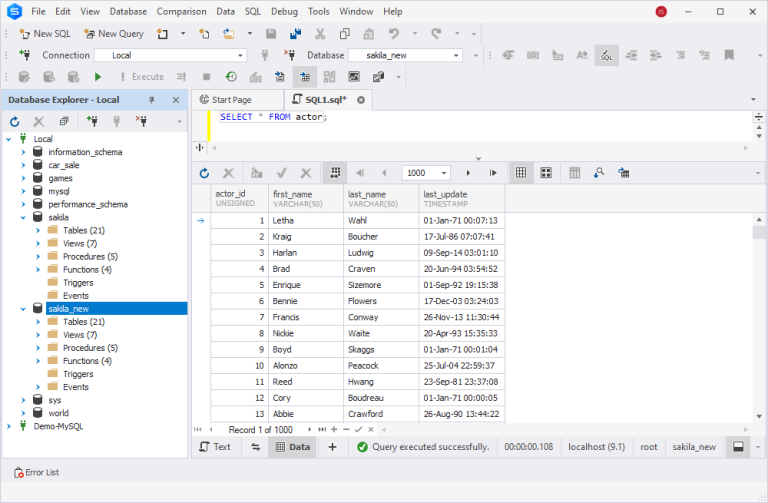This screenshot has width=768, height=503.
Task: Refresh the data grid results
Action: pyautogui.click(x=205, y=173)
